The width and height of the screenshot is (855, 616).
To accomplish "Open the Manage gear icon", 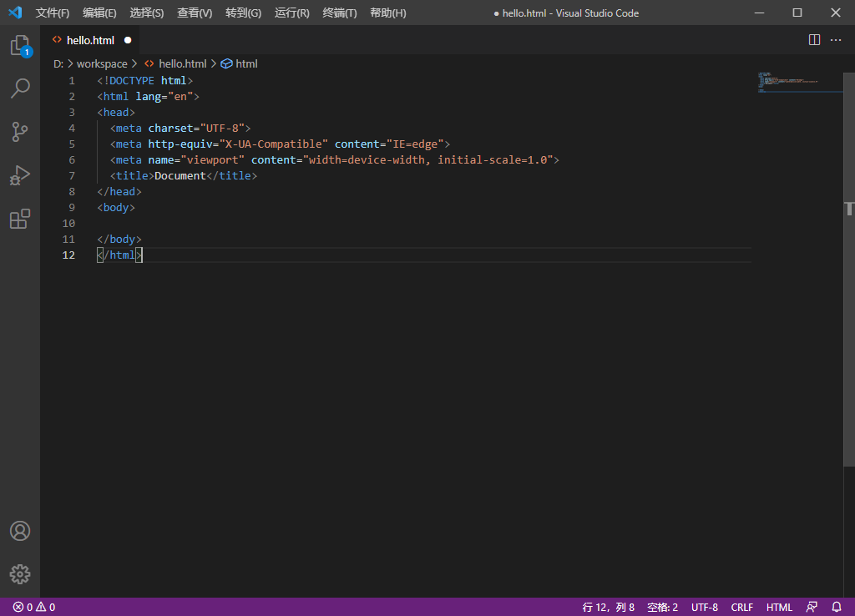I will pyautogui.click(x=20, y=574).
